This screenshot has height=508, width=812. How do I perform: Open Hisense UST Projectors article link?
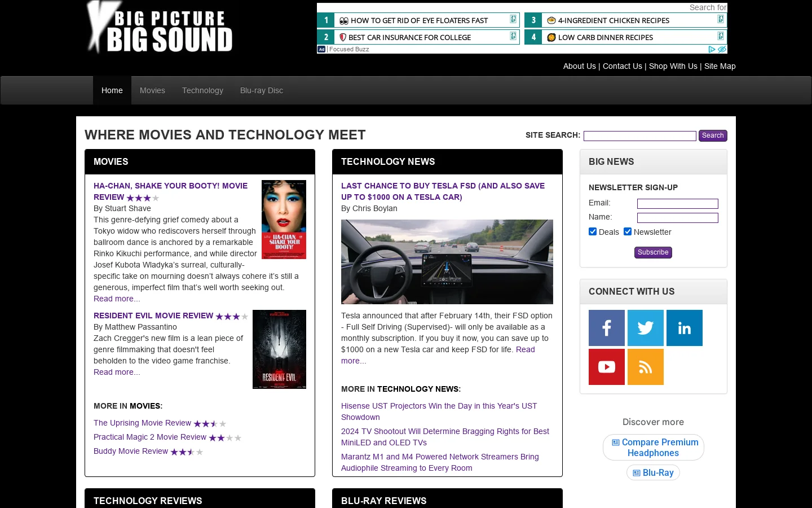439,411
